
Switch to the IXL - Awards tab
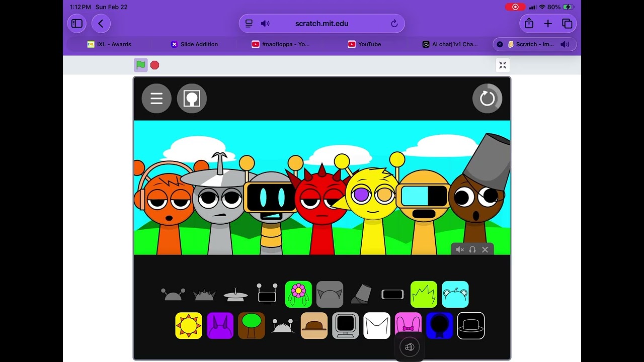[109, 44]
